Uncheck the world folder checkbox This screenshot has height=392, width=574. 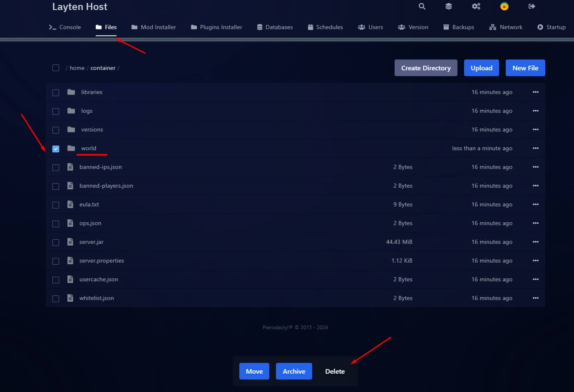click(56, 149)
